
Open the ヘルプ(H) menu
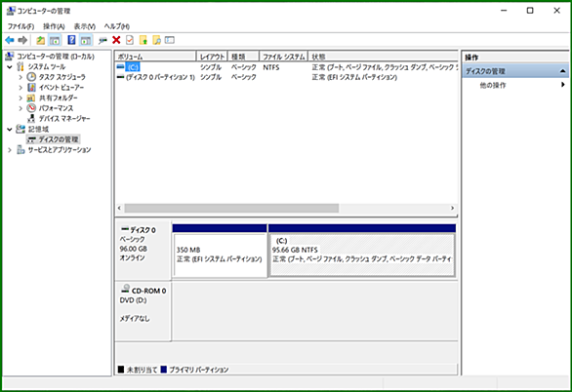(x=117, y=26)
